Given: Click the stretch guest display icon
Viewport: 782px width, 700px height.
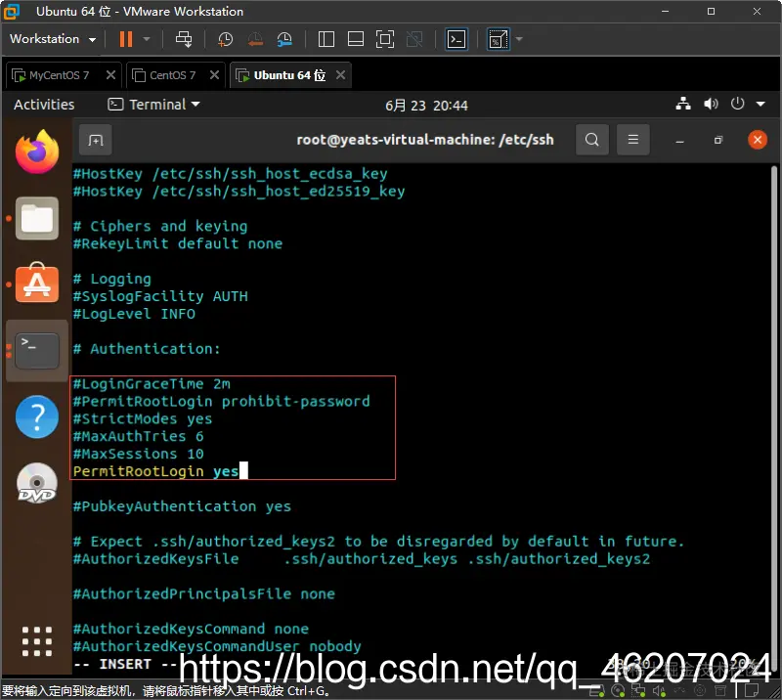Looking at the screenshot, I should (498, 39).
